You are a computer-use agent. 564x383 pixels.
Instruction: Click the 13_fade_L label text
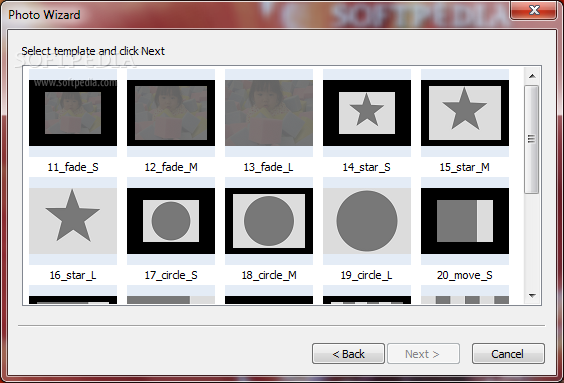(268, 167)
